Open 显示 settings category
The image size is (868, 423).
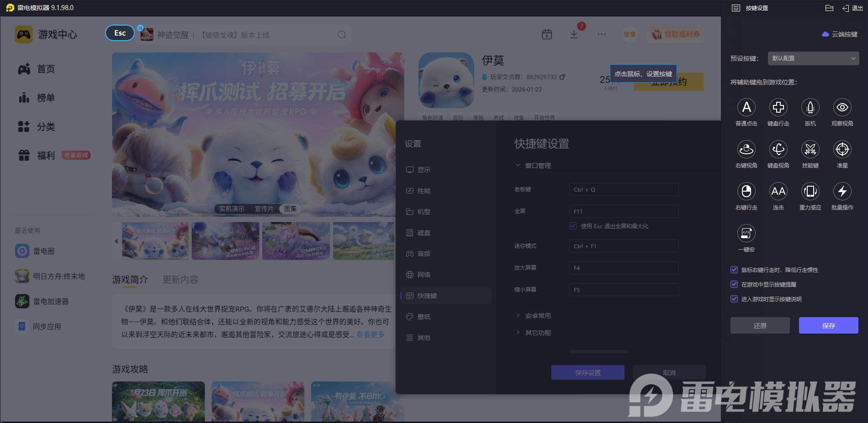(446, 170)
